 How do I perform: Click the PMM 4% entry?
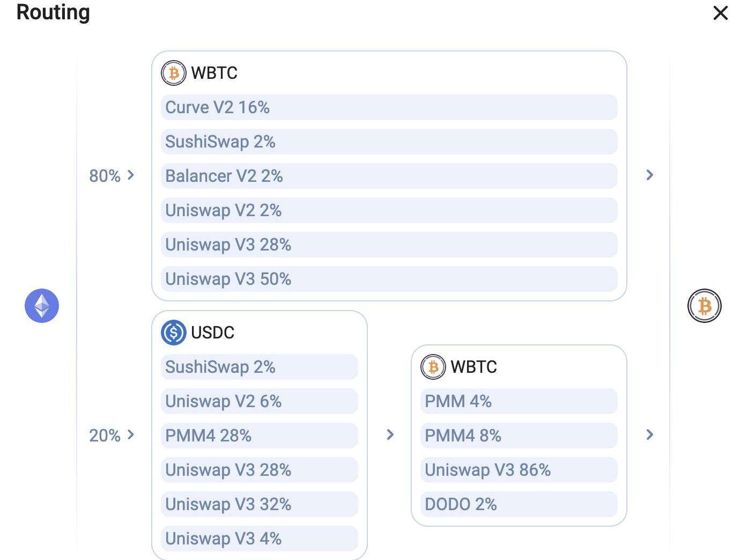tap(519, 401)
